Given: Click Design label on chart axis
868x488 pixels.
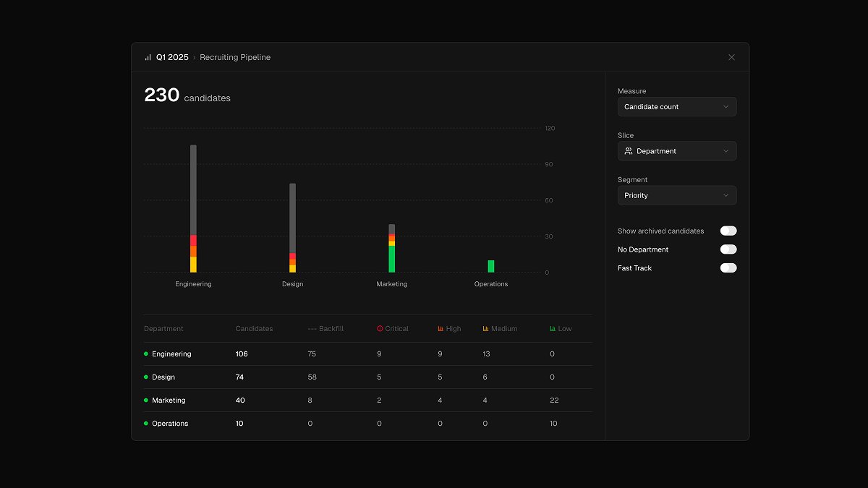Looking at the screenshot, I should [x=292, y=284].
